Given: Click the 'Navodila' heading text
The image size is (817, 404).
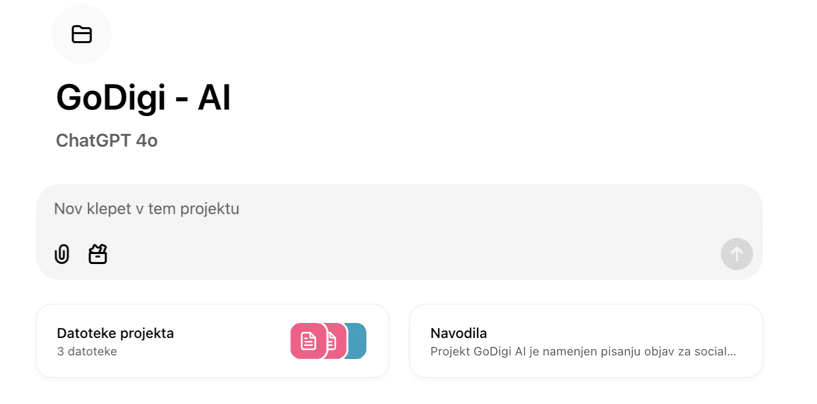Looking at the screenshot, I should click(x=458, y=333).
